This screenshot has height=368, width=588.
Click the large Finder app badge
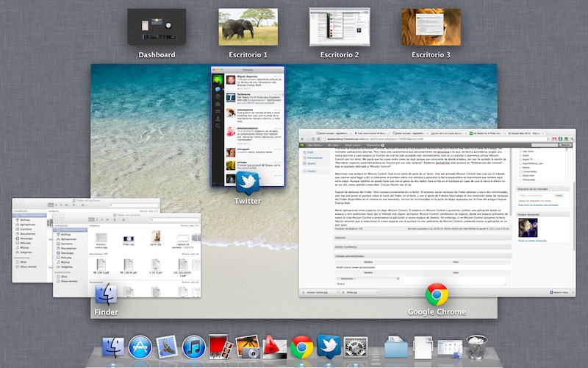107,296
